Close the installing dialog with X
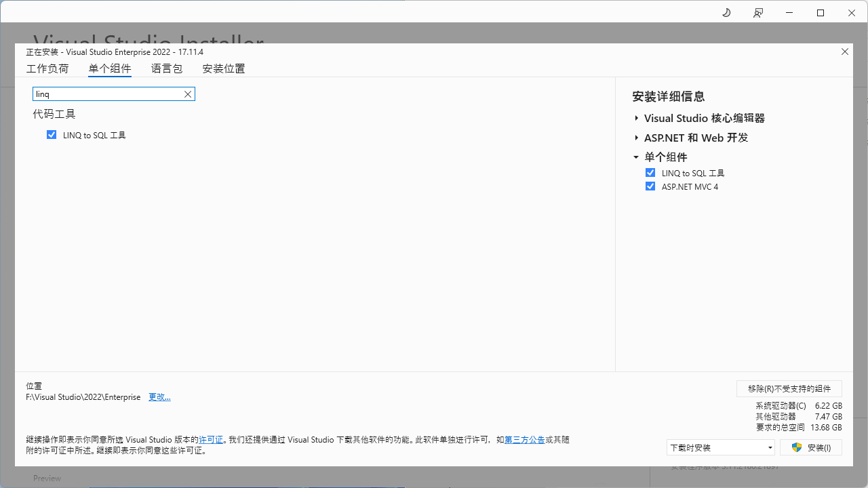This screenshot has height=488, width=868. 845,52
